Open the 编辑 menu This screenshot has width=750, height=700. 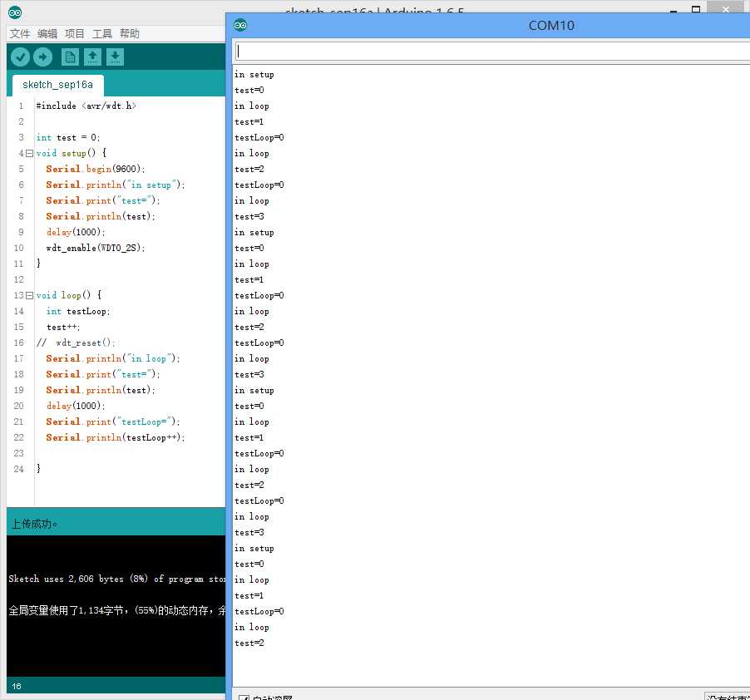tap(47, 33)
